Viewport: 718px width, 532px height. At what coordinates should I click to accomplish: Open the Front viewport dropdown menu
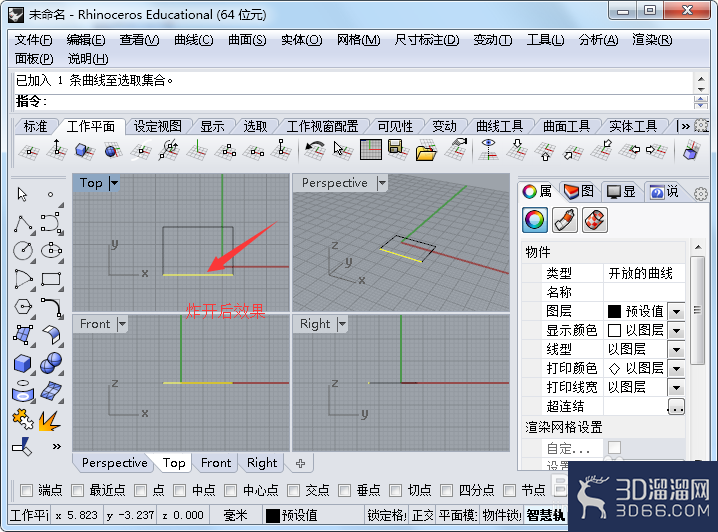click(x=122, y=324)
